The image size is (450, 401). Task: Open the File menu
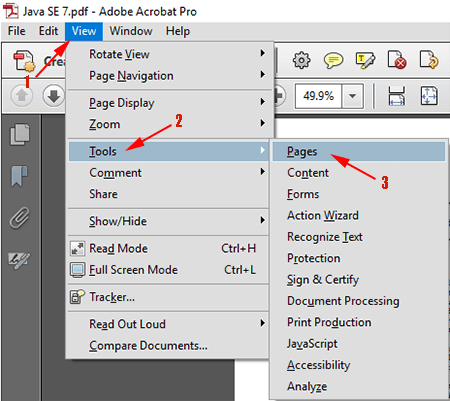(x=17, y=31)
